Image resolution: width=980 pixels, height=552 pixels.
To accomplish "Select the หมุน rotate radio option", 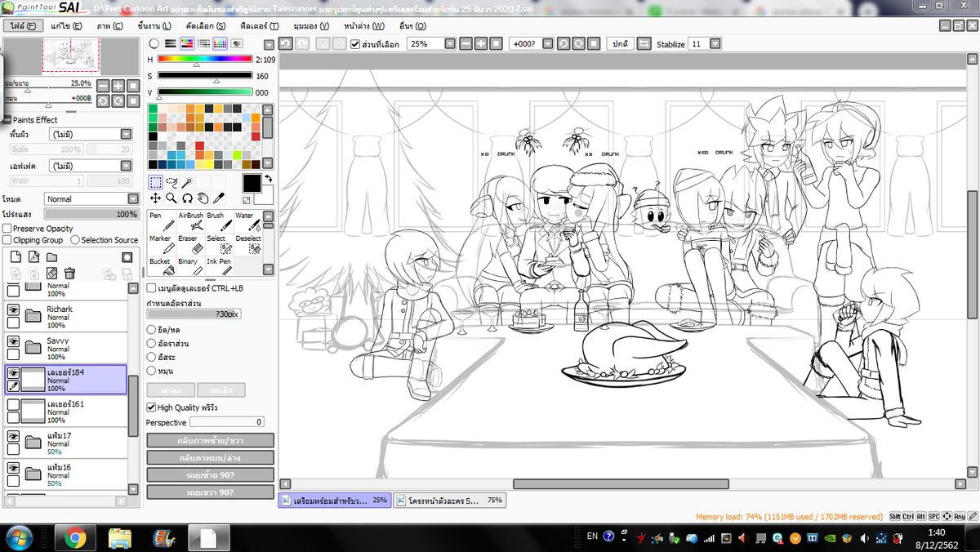I will click(x=151, y=371).
